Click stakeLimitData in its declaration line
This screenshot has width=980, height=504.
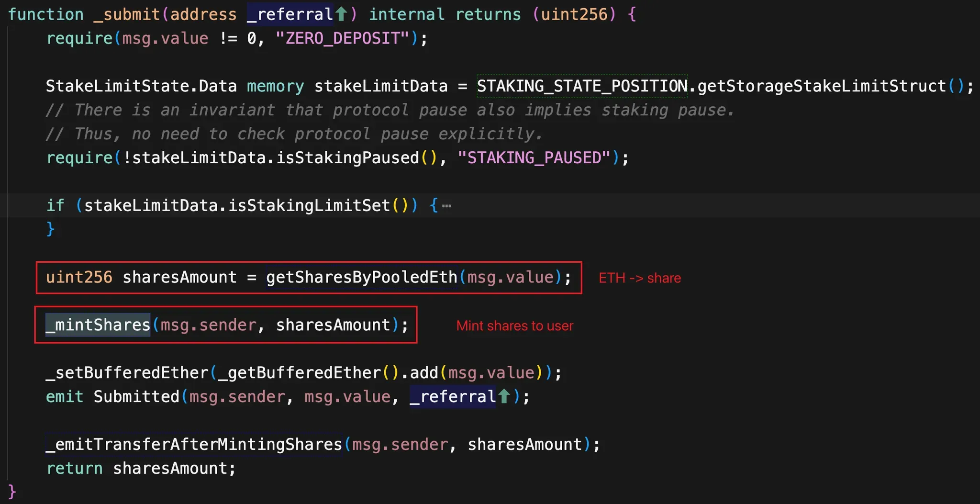point(381,86)
